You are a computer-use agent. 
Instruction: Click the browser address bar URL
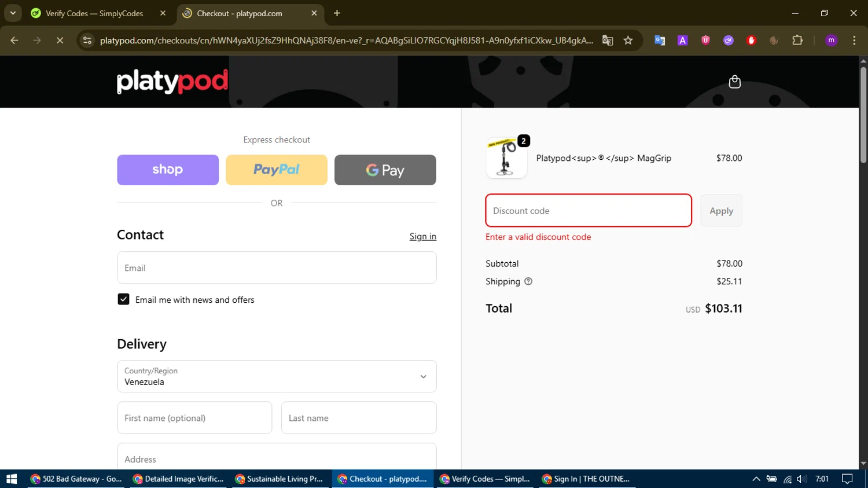[346, 41]
